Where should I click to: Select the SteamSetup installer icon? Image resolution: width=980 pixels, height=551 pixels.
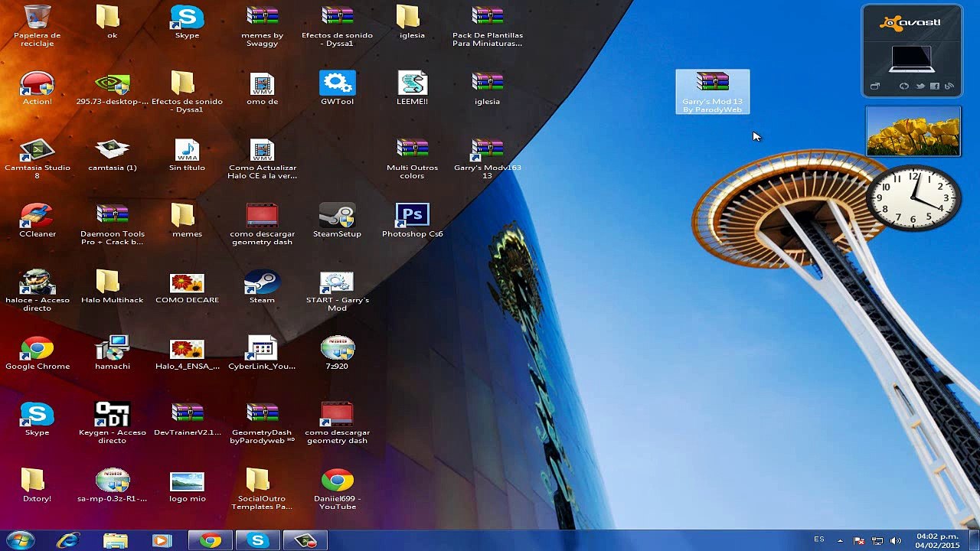click(x=337, y=220)
